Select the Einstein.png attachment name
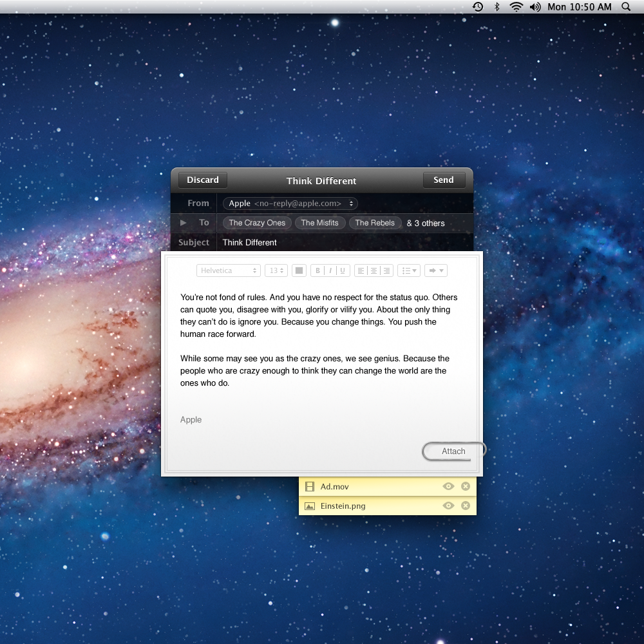 coord(343,506)
